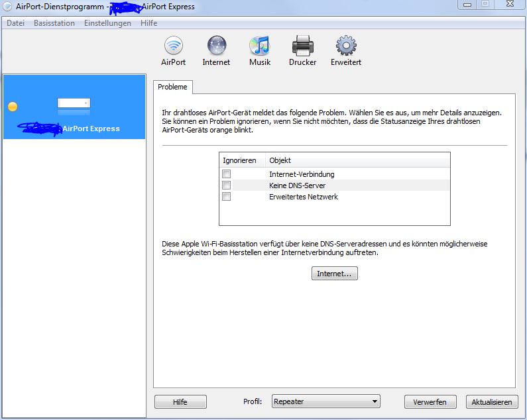Click the AirPort Express device thumbnail in sidebar
Image resolution: width=527 pixels, height=420 pixels.
(x=74, y=105)
